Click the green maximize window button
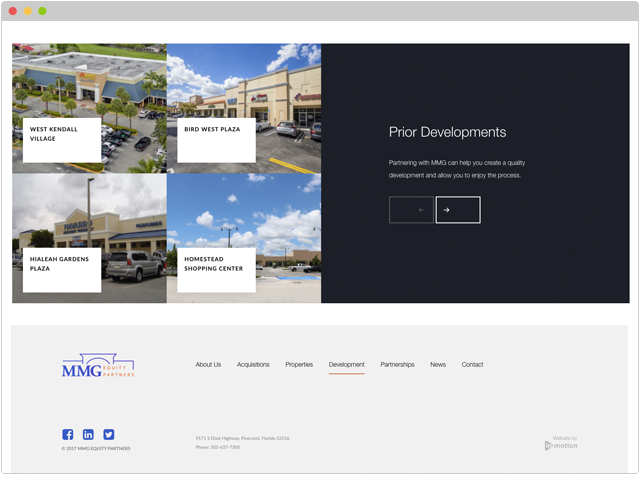Image resolution: width=640 pixels, height=480 pixels. tap(42, 11)
